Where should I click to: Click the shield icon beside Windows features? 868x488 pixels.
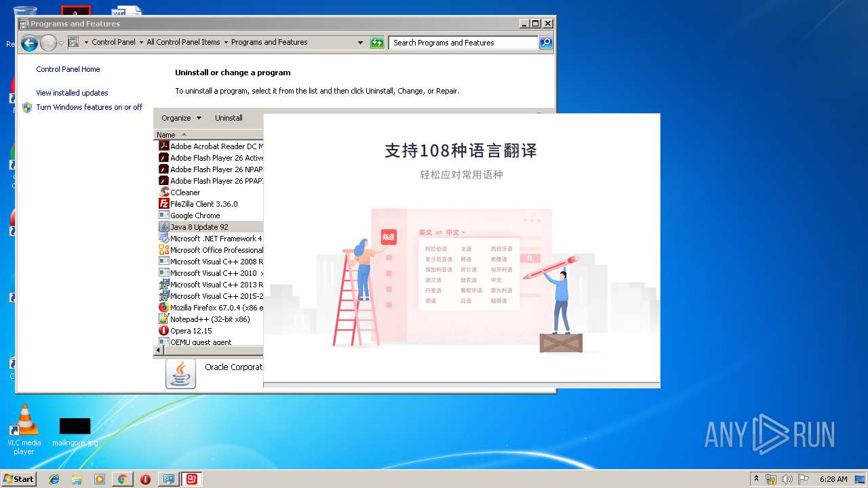tap(27, 107)
